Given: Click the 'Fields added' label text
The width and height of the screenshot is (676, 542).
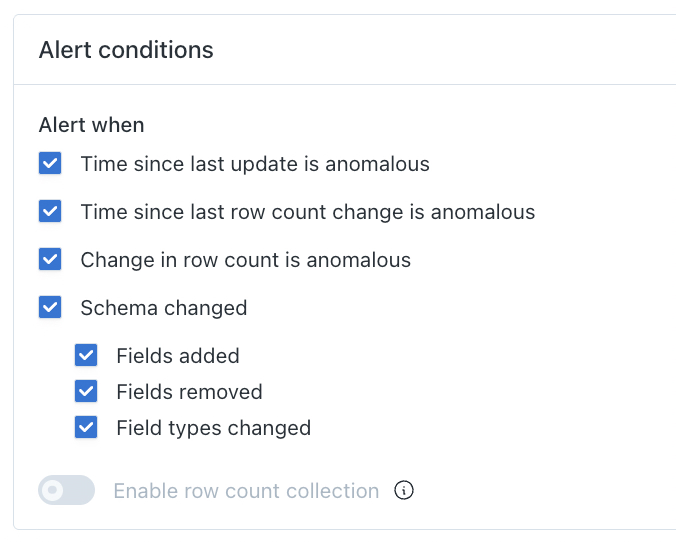Looking at the screenshot, I should (x=177, y=356).
